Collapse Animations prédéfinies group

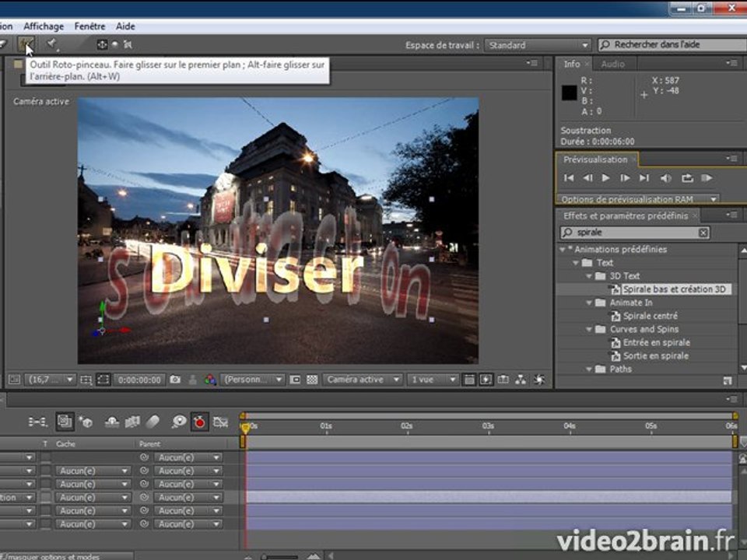click(x=563, y=249)
